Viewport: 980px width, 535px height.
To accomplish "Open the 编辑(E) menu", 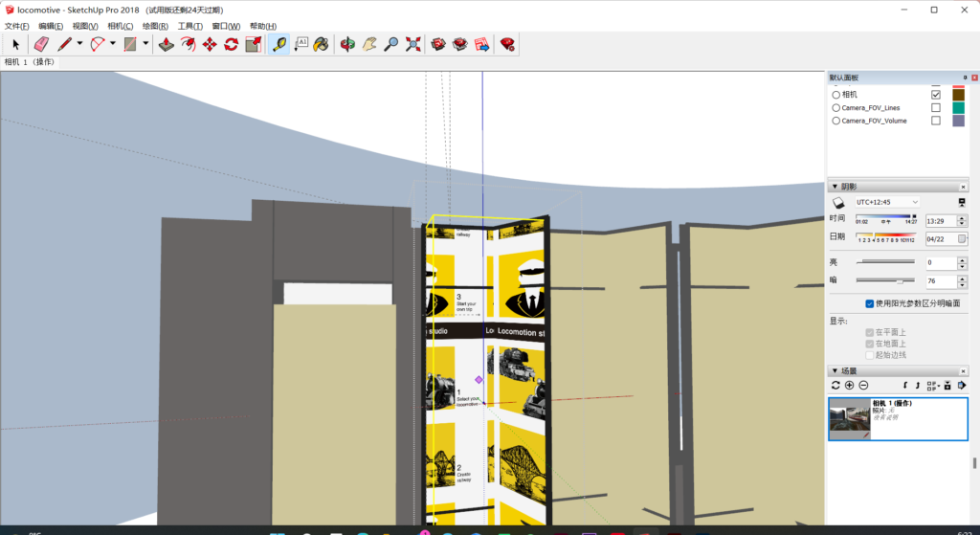I will 51,26.
